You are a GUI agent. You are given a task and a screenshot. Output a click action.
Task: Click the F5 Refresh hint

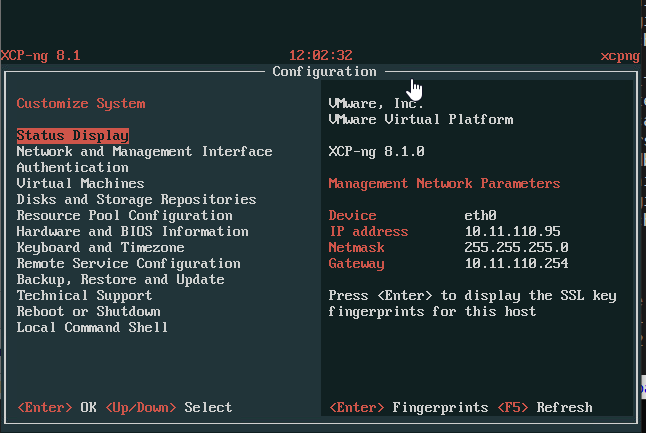(x=549, y=408)
